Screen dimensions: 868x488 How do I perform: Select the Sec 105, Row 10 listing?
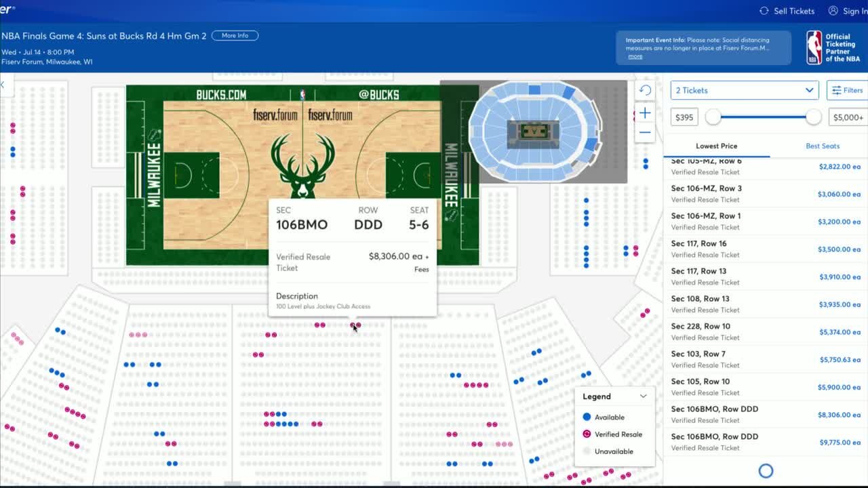pyautogui.click(x=766, y=387)
